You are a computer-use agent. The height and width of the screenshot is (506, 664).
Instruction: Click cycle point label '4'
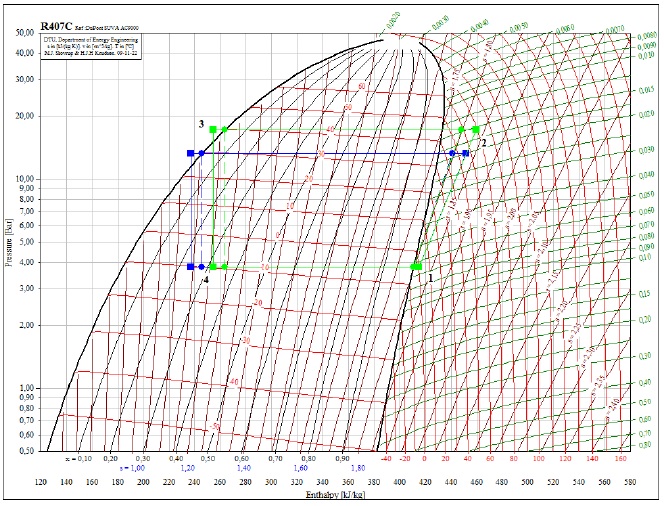coord(206,280)
